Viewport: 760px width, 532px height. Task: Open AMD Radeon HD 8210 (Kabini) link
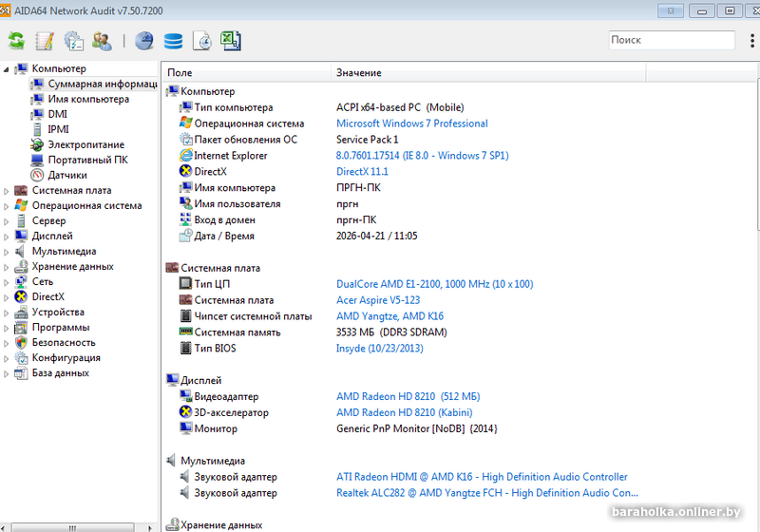click(405, 412)
